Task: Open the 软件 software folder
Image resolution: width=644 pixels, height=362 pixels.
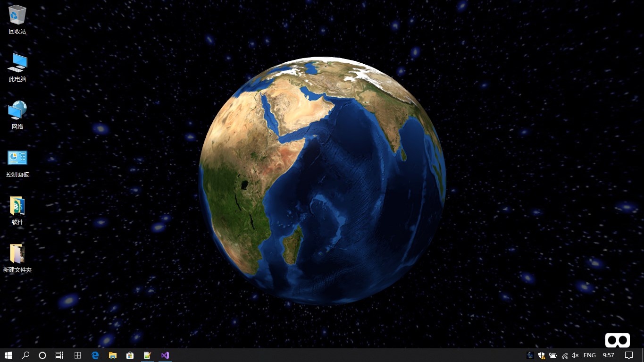Action: pos(17,205)
